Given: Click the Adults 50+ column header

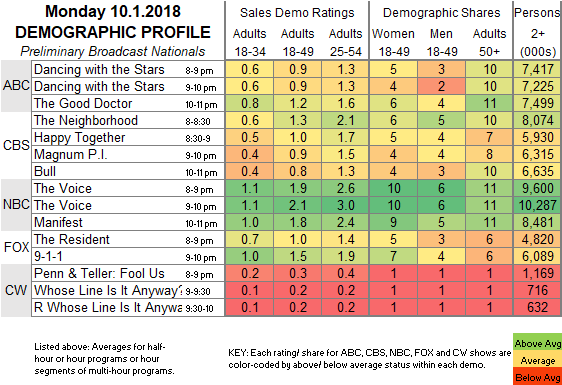Looking at the screenshot, I should click(x=490, y=43).
